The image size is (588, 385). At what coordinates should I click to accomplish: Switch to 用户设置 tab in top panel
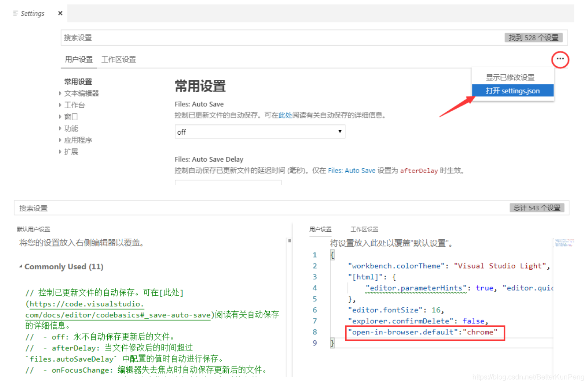click(x=79, y=59)
